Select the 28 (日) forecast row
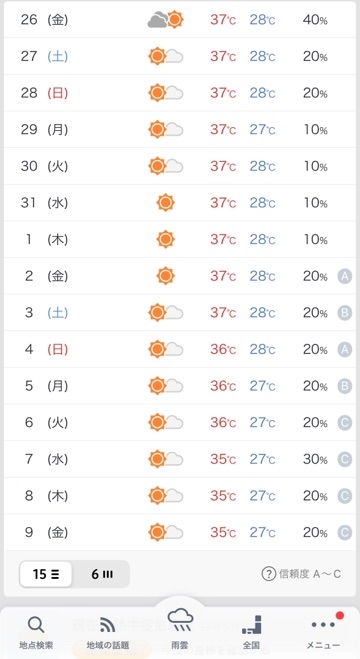The image size is (360, 659). [180, 93]
